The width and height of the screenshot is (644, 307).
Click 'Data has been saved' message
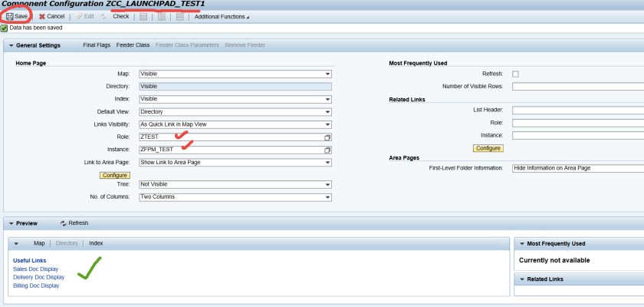pos(36,28)
